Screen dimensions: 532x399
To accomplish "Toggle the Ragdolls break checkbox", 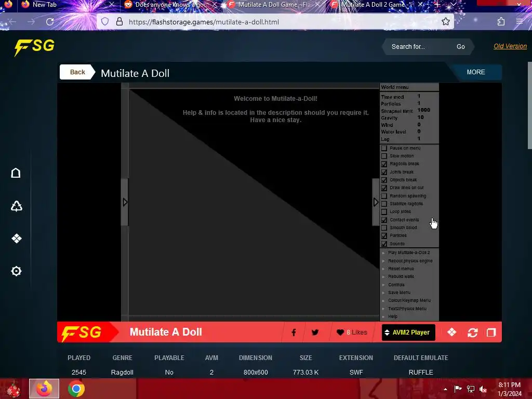I will pos(384,164).
